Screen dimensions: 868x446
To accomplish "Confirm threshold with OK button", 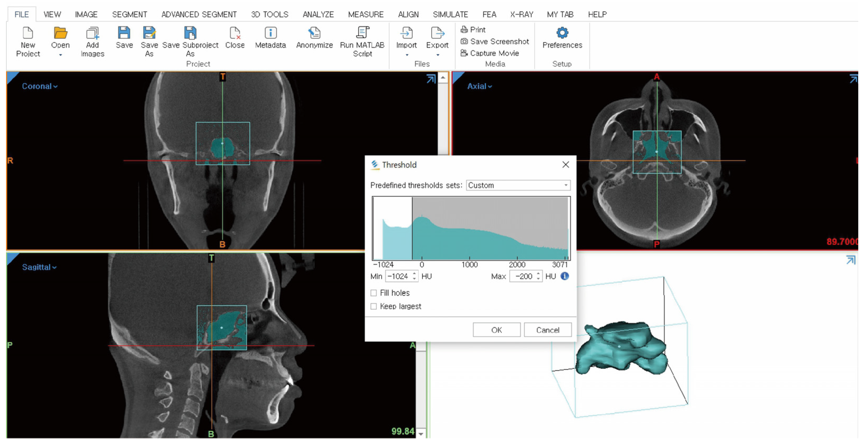I will click(496, 330).
